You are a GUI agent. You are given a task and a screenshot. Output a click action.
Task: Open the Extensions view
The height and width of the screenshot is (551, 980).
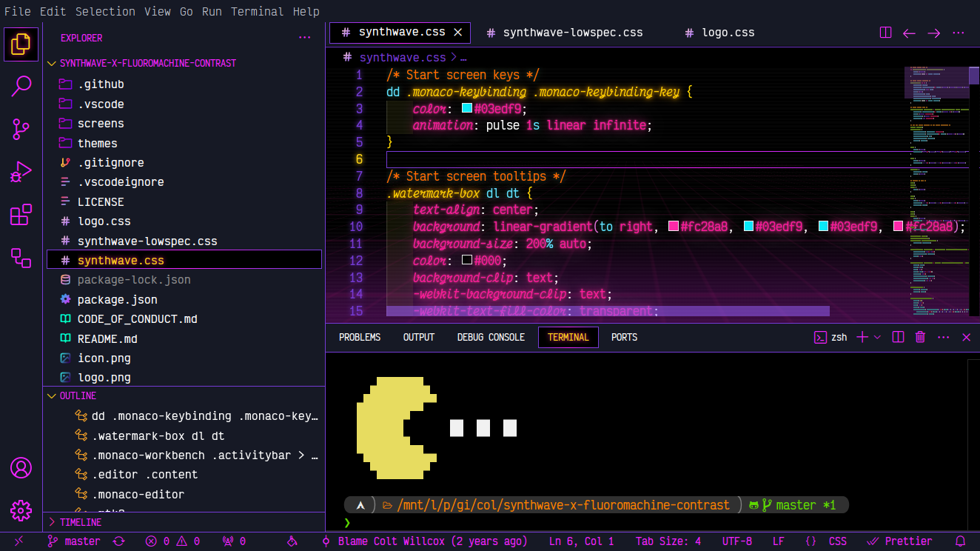coord(21,215)
